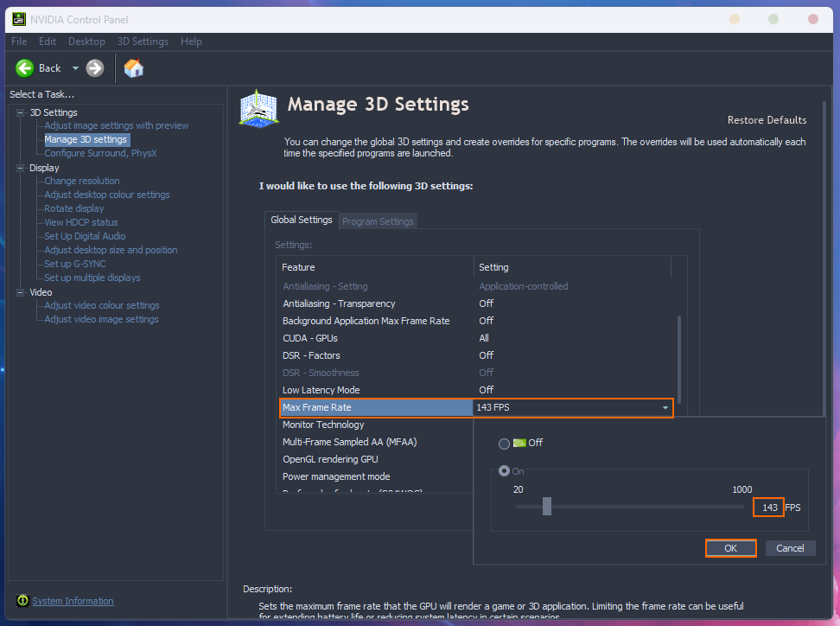Image resolution: width=840 pixels, height=626 pixels.
Task: Select the CUDA - GPUs row
Action: 475,338
